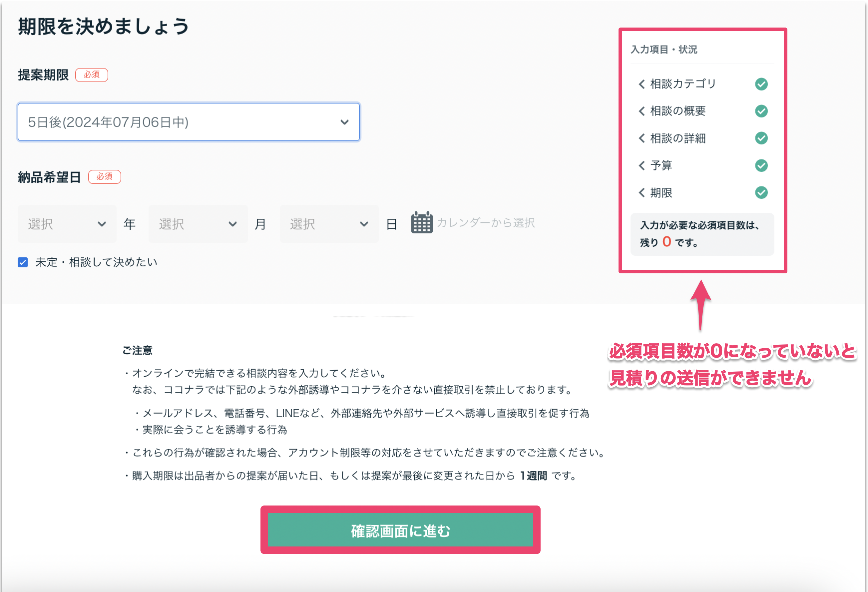Open the year (年) selection dropdown

67,223
